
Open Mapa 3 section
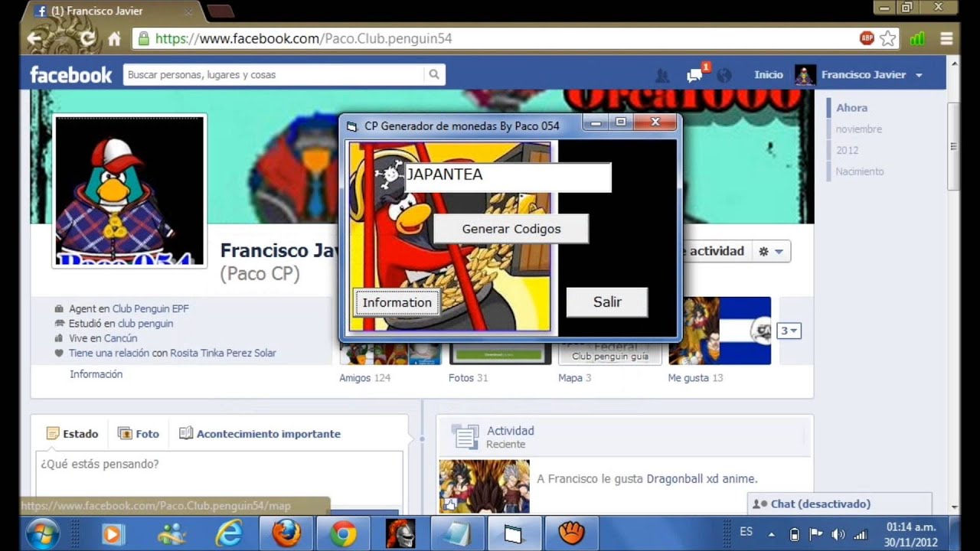pos(574,378)
